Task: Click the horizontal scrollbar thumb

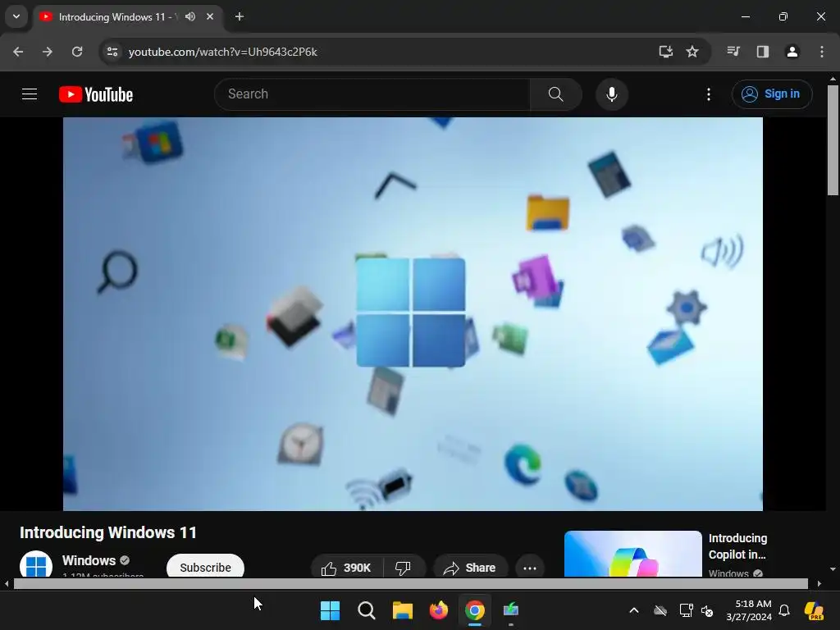Action: tap(410, 583)
